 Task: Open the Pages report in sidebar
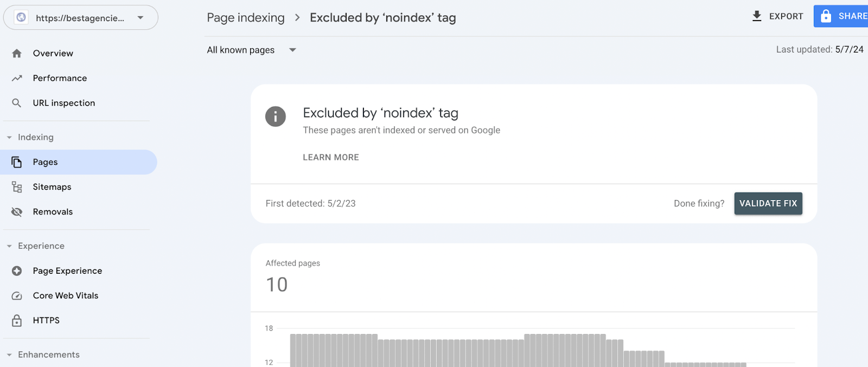click(46, 162)
